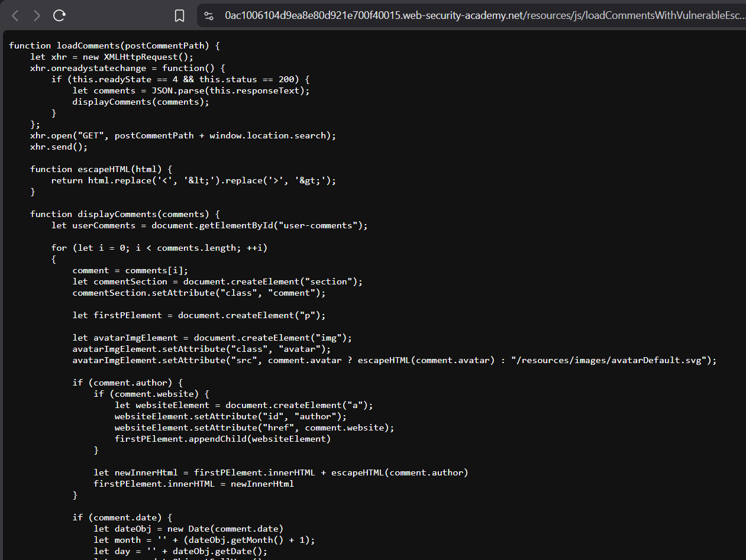Screen dimensions: 746x560
Task: Click the 'createElement("a")' line
Action: [244, 405]
